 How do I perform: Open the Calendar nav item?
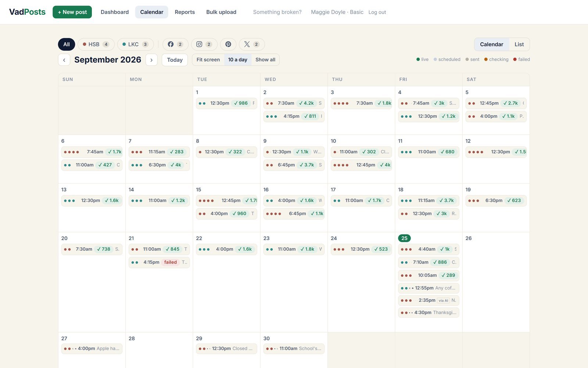[152, 12]
